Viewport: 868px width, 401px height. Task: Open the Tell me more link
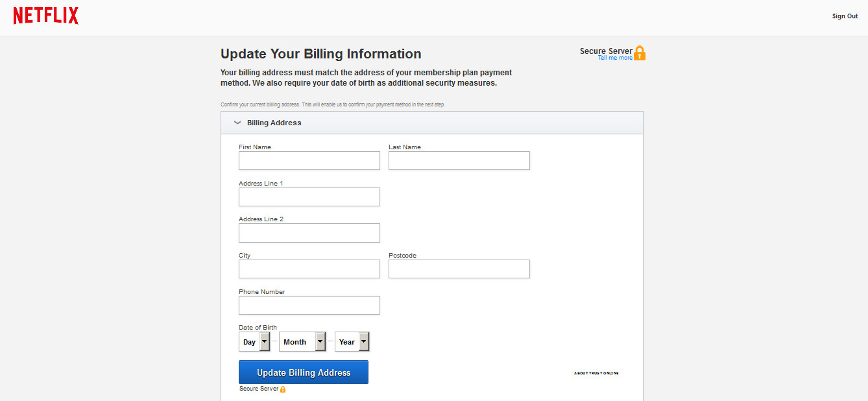click(615, 58)
